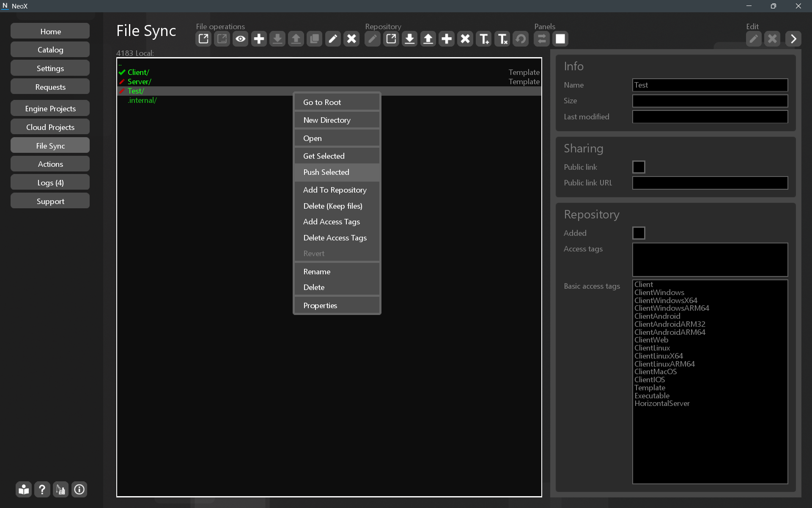Click the swap panels arrows icon
Screen dimensions: 812x508
click(x=541, y=39)
